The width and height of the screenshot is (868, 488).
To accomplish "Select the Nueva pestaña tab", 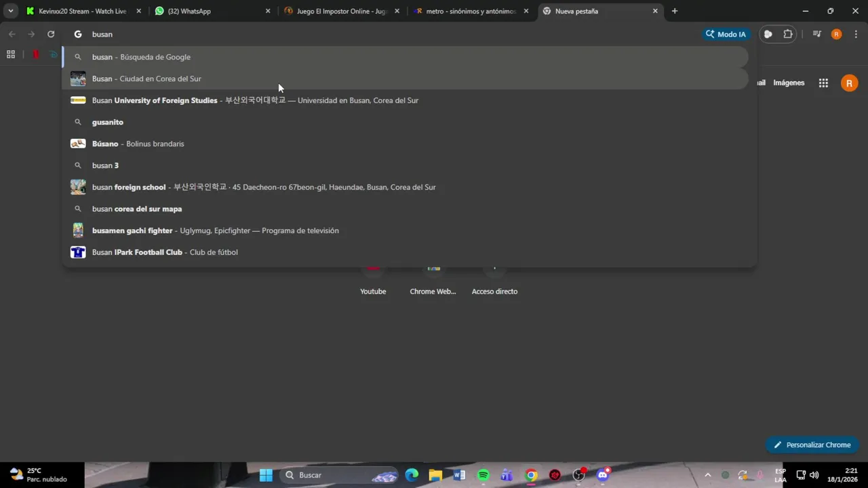I will click(600, 11).
